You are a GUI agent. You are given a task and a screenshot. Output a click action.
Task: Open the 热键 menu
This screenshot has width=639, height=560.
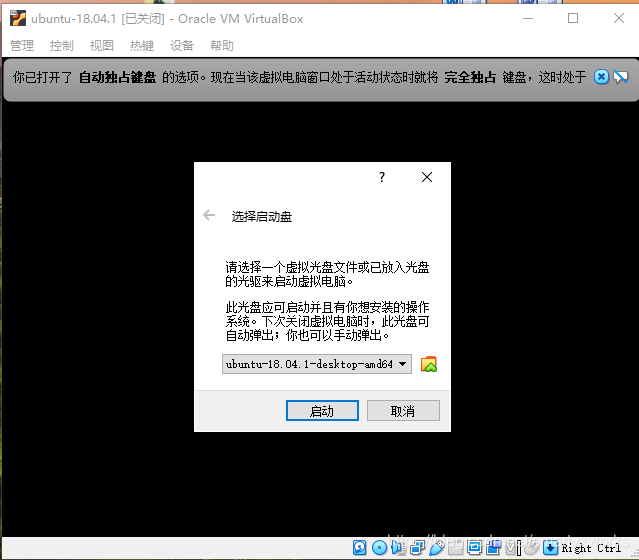point(142,45)
